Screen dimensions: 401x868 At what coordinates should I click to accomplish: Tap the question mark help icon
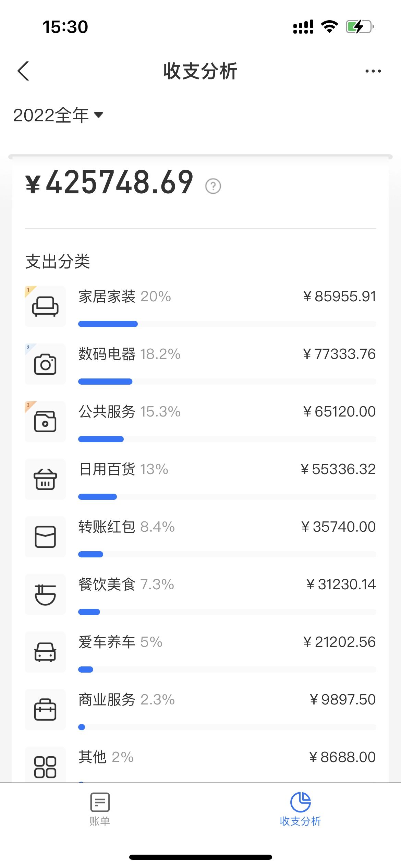[213, 186]
